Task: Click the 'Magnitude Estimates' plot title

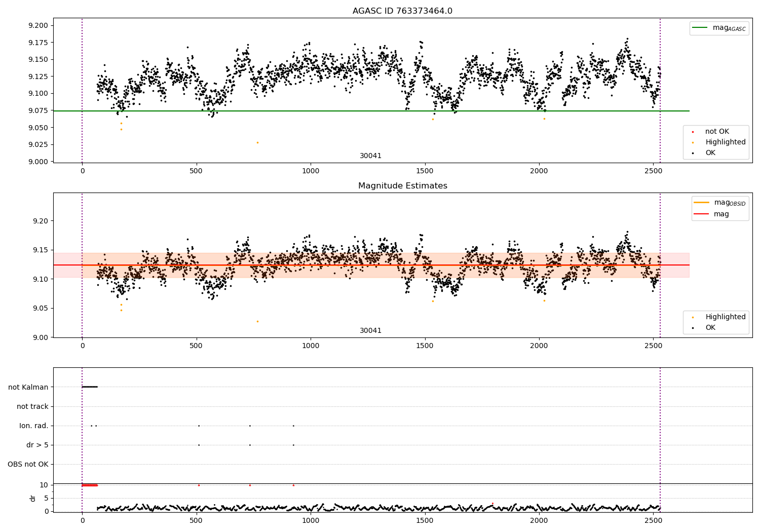Action: (402, 186)
